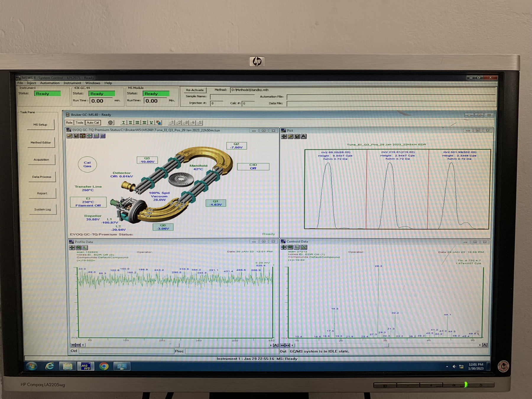532x399 pixels.
Task: Click the Profile Data horizontal scrollbar
Action: click(177, 345)
